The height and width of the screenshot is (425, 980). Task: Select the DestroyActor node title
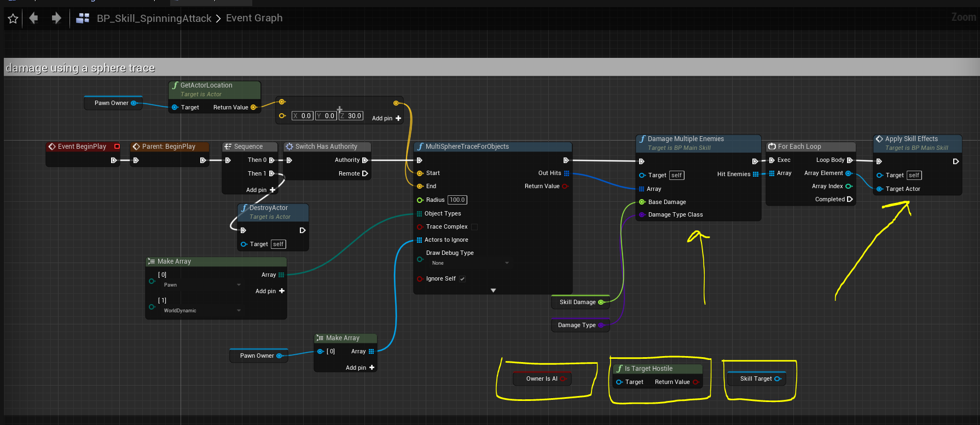(268, 208)
